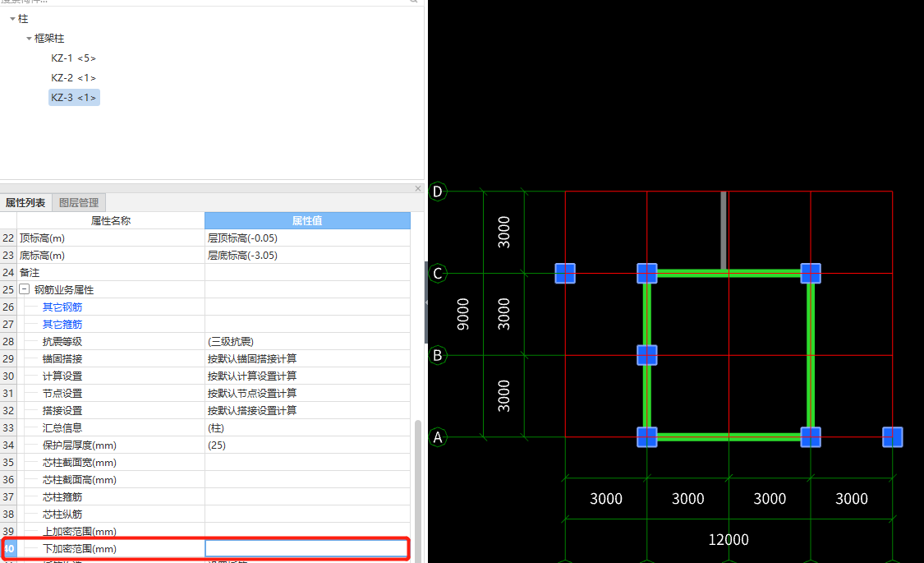Click 保护层厚度 (25) value cell
This screenshot has width=924, height=563.
[x=307, y=445]
